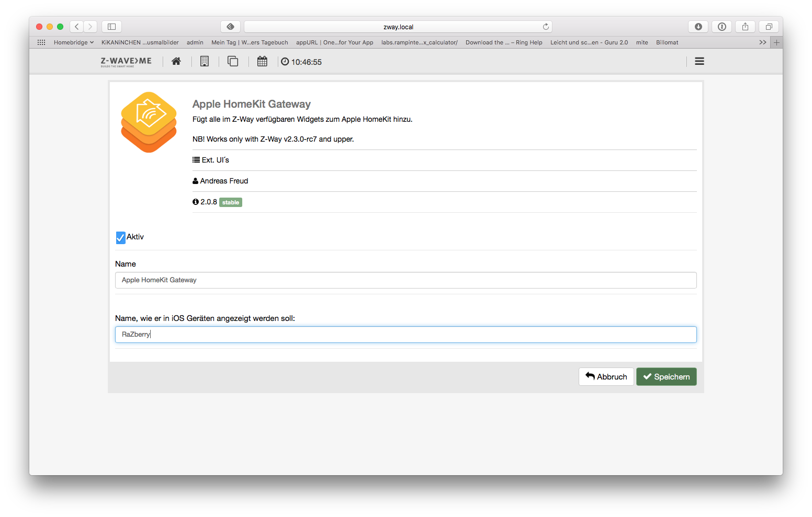Click the zway.local address bar
This screenshot has width=812, height=517.
(398, 27)
